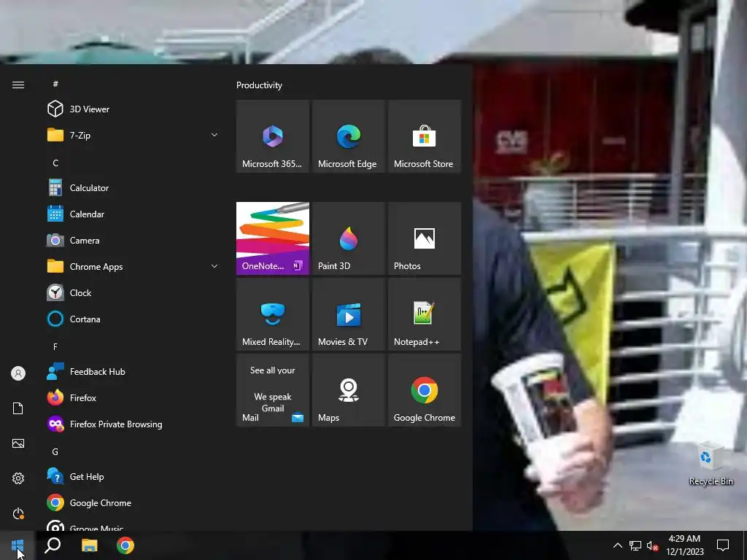747x560 pixels.
Task: Open the Notepad++ tile
Action: tap(425, 314)
